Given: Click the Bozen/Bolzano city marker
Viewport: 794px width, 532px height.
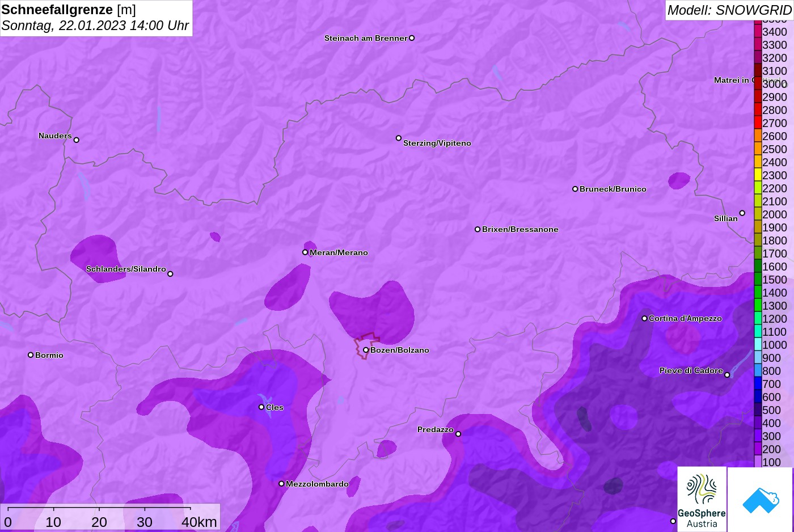Looking at the screenshot, I should click(366, 350).
